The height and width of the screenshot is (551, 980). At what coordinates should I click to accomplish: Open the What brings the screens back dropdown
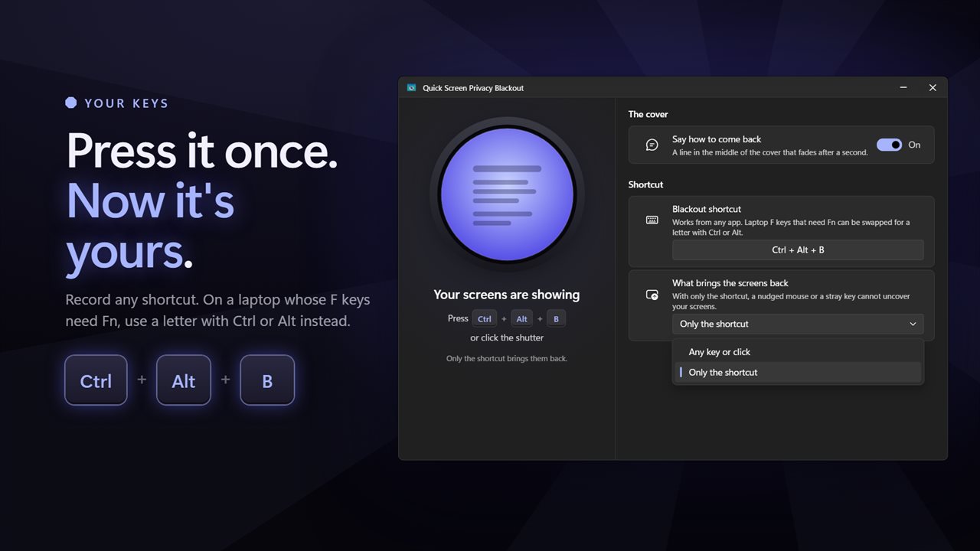coord(798,324)
